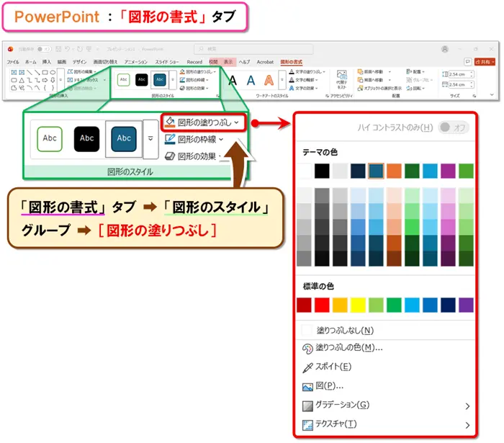Image resolution: width=504 pixels, height=443 pixels.
Task: Switch to 挿入 tab
Action: [46, 62]
